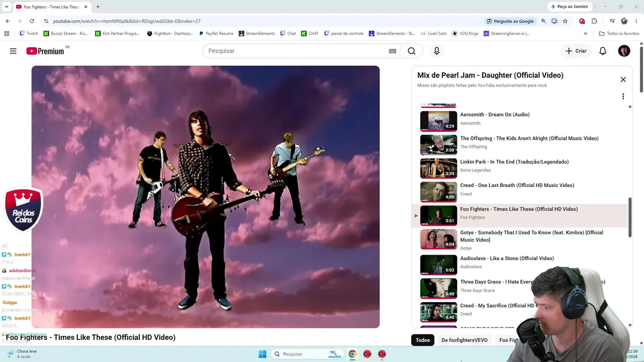
Task: Open the weather widget Chuva leve
Action: pyautogui.click(x=22, y=354)
